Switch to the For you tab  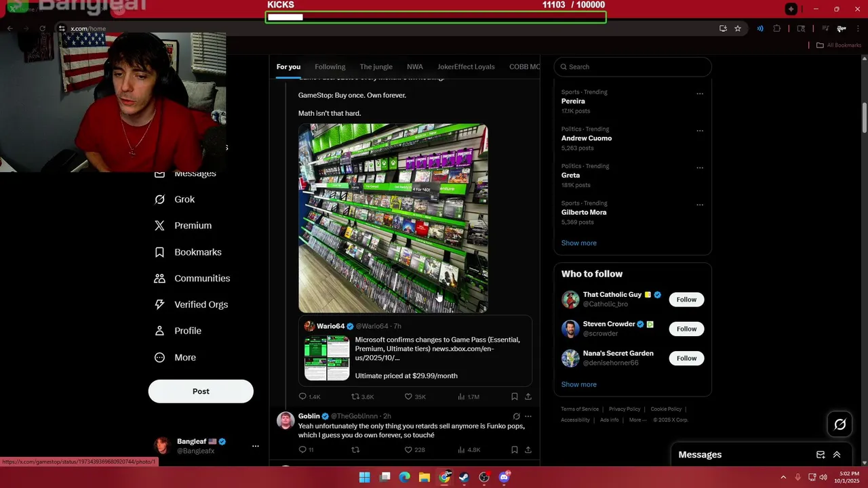288,66
